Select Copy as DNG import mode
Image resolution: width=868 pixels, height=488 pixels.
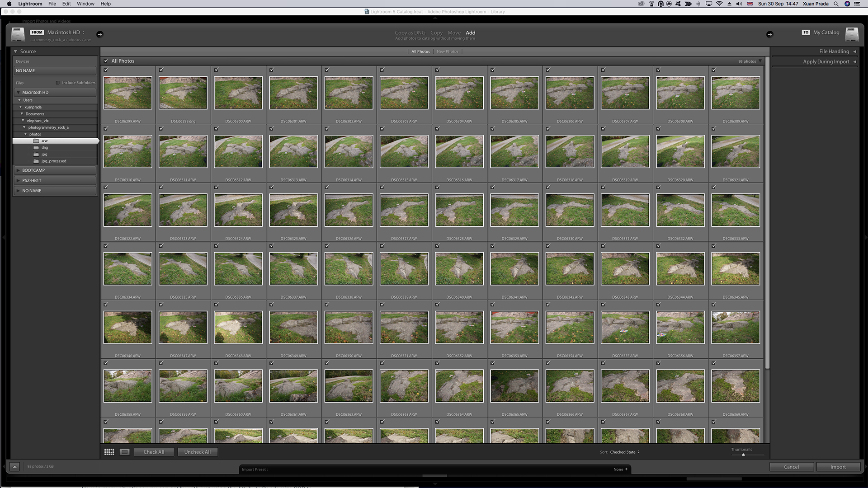point(410,33)
